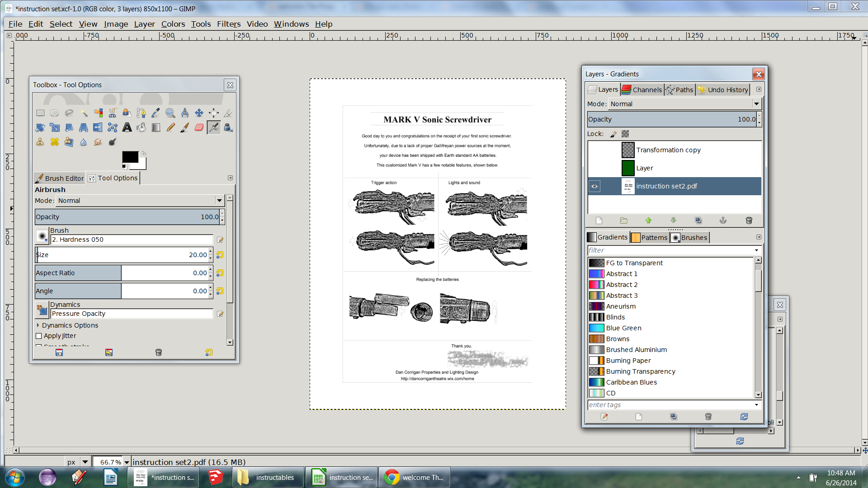The image size is (868, 488).
Task: Select the Blue Green gradient
Action: [x=623, y=328]
